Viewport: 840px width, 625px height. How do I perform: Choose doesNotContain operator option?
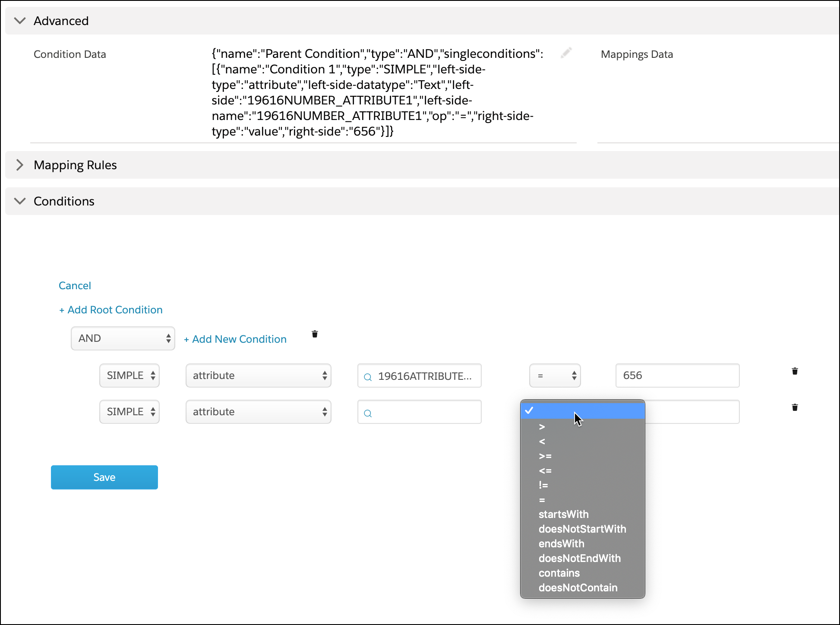pos(578,587)
